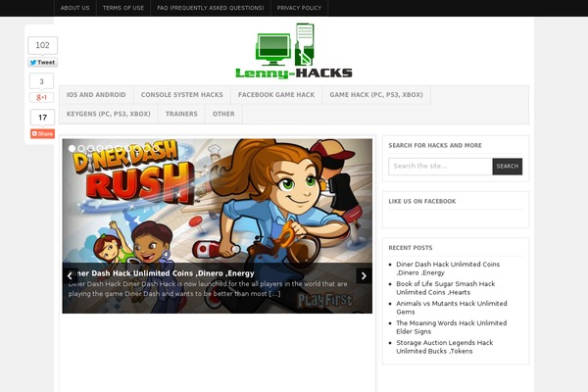Click the 3 Google plus count bubble
The width and height of the screenshot is (588, 392).
[x=41, y=81]
